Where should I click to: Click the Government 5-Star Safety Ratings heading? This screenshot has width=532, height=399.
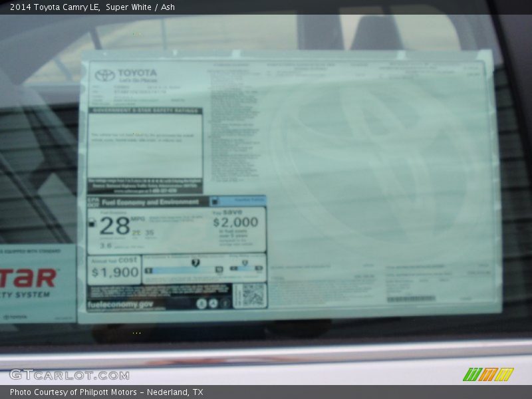(144, 110)
